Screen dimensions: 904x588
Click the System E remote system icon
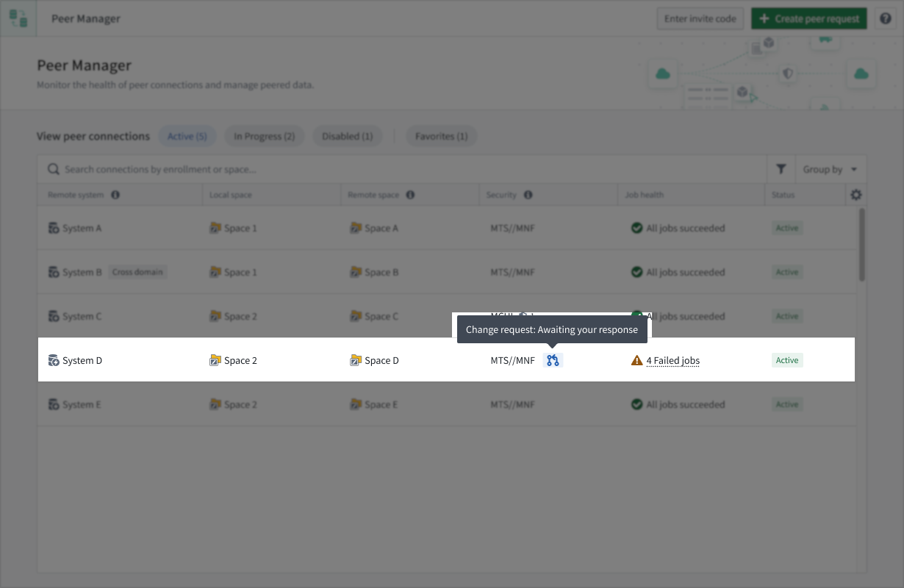pos(53,404)
